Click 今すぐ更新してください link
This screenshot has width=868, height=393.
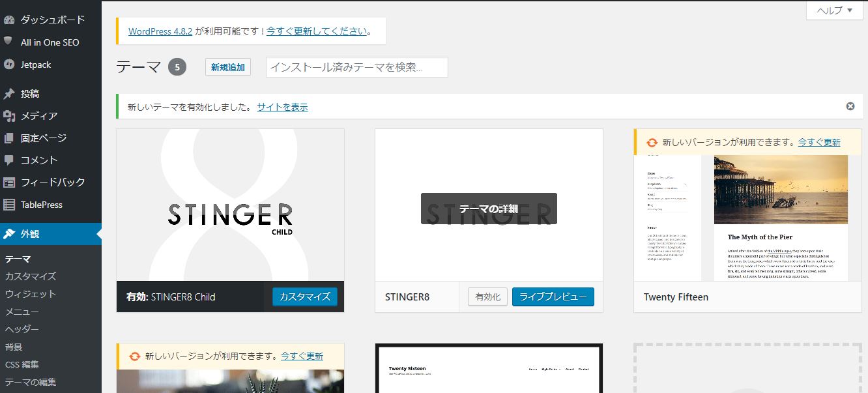click(x=317, y=31)
